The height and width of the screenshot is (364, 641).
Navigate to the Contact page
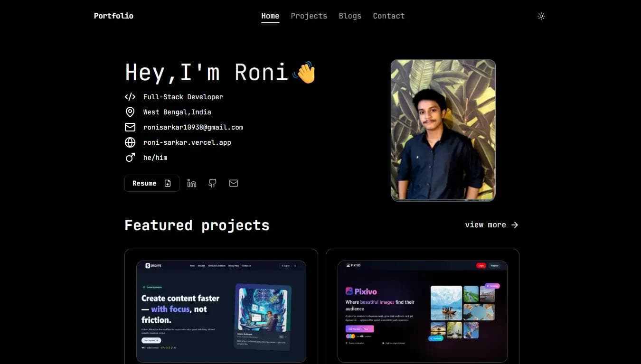388,16
